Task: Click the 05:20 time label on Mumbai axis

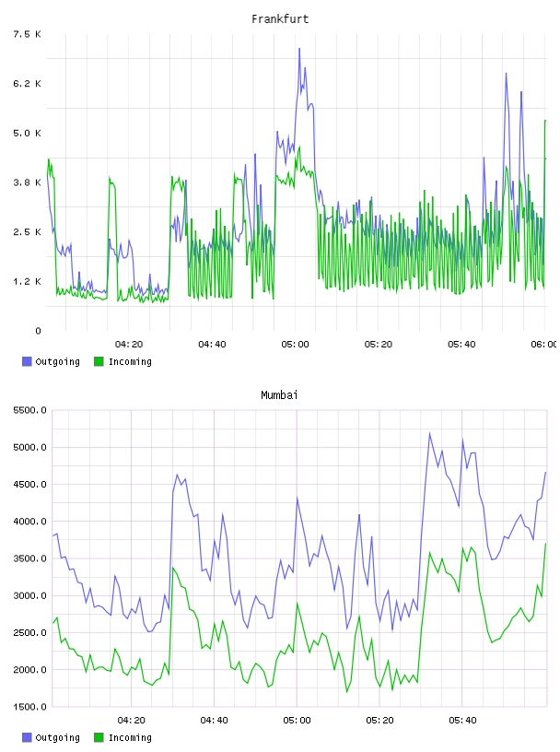Action: (379, 721)
